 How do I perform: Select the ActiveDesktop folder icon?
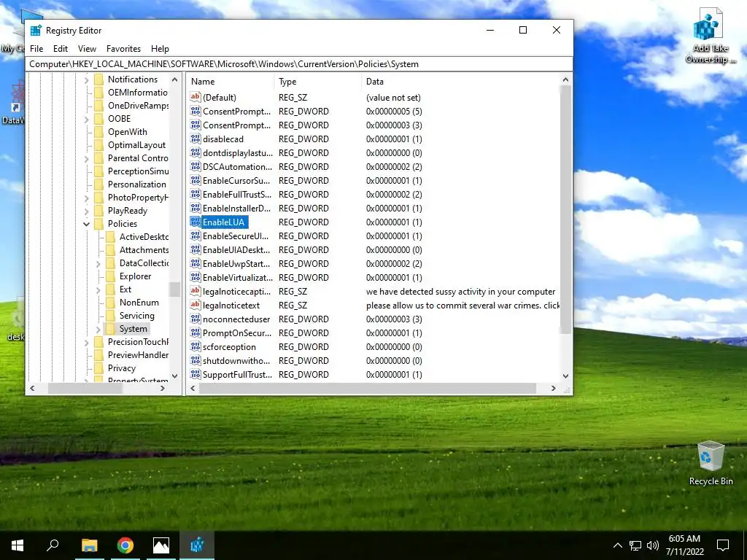pyautogui.click(x=110, y=237)
